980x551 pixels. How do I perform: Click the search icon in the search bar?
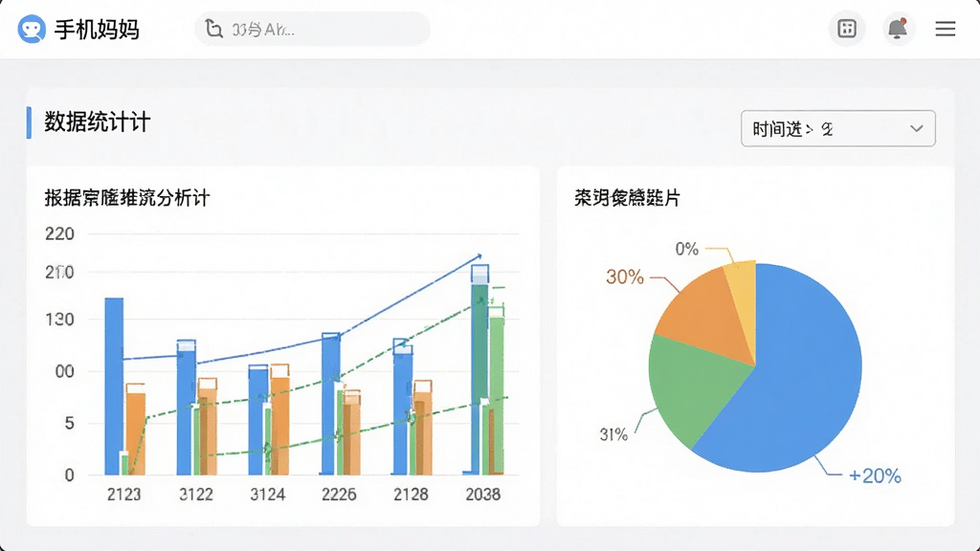click(213, 29)
